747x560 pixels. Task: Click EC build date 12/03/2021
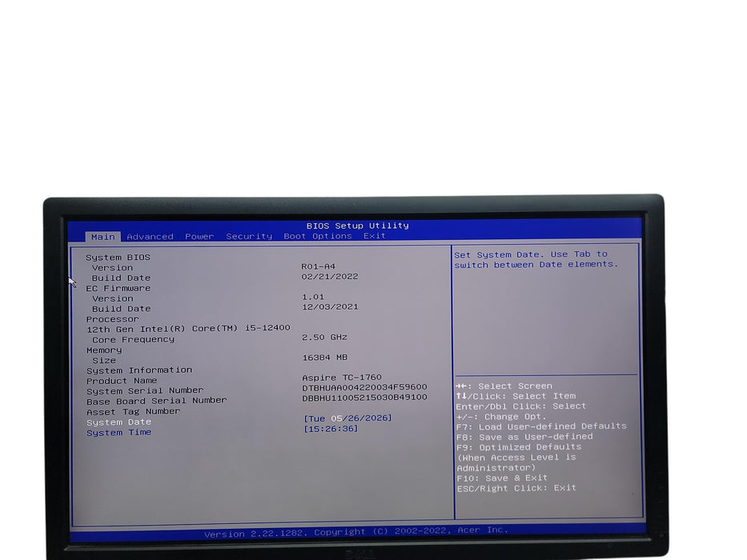(x=330, y=306)
